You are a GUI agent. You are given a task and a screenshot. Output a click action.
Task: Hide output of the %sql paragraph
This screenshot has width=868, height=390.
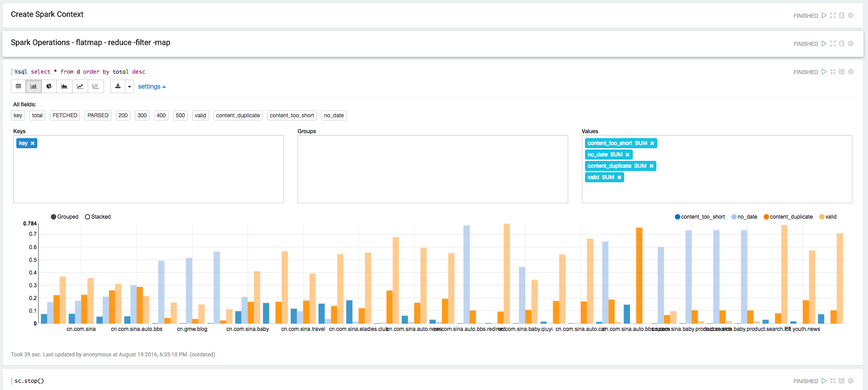pos(842,72)
